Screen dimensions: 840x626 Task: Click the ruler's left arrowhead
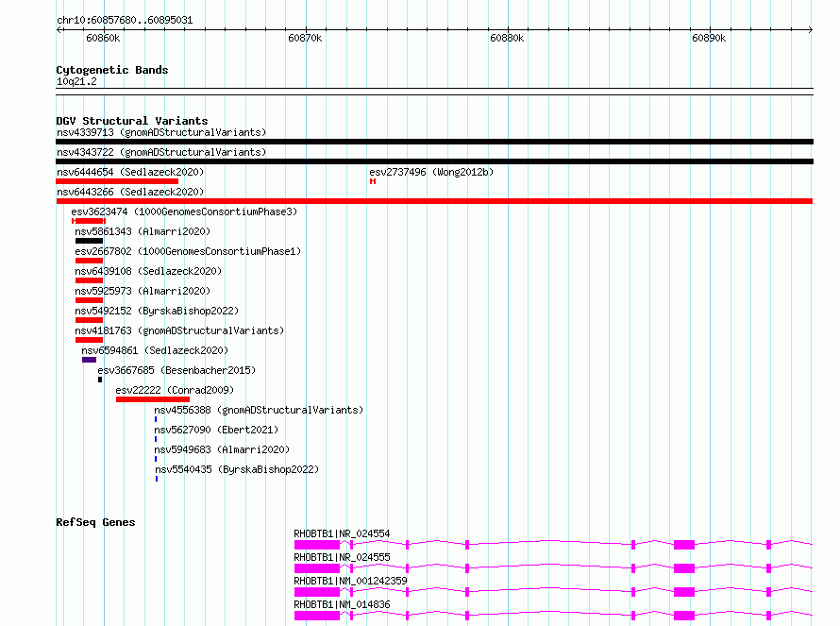tap(59, 30)
